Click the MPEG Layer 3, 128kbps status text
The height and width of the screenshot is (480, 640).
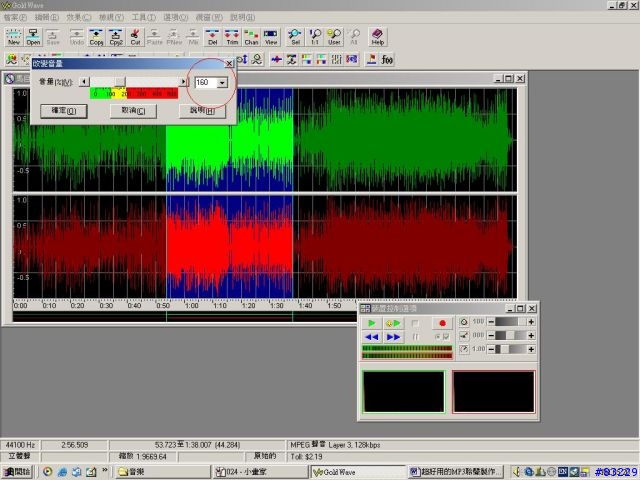coord(335,445)
